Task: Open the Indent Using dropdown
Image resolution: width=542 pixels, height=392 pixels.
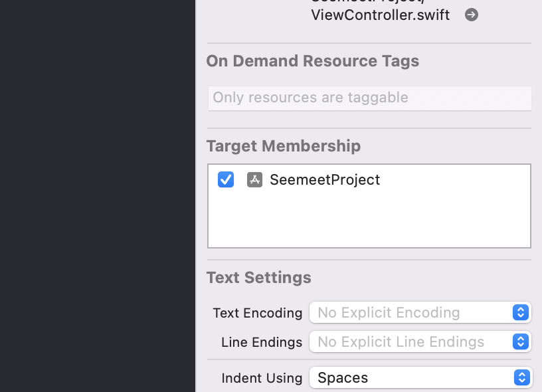Action: tap(420, 377)
